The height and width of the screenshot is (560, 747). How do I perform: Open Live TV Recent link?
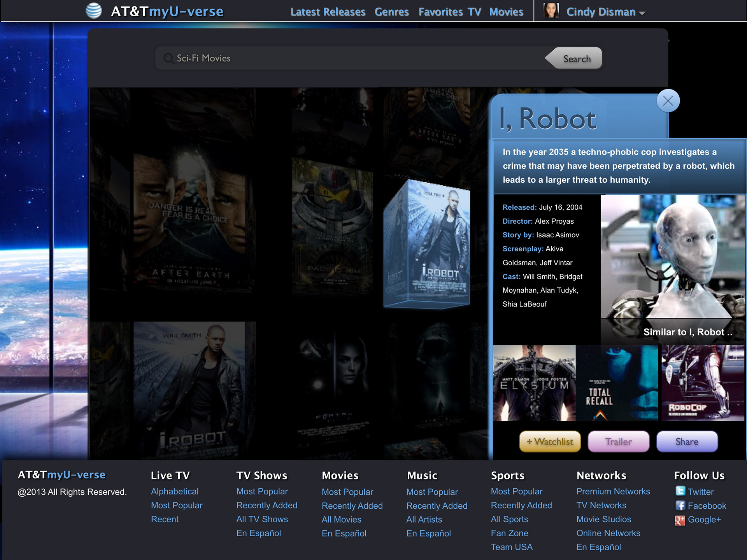[x=165, y=519]
